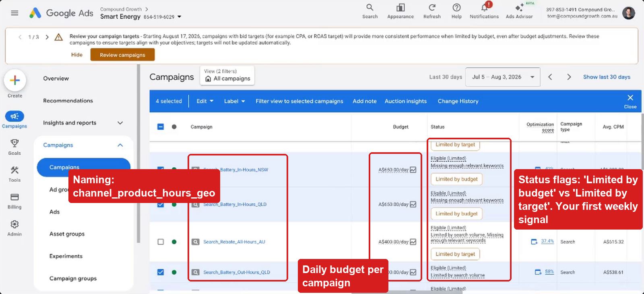Select the Campaigns megaphone sidebar icon
The width and height of the screenshot is (644, 294).
click(14, 116)
